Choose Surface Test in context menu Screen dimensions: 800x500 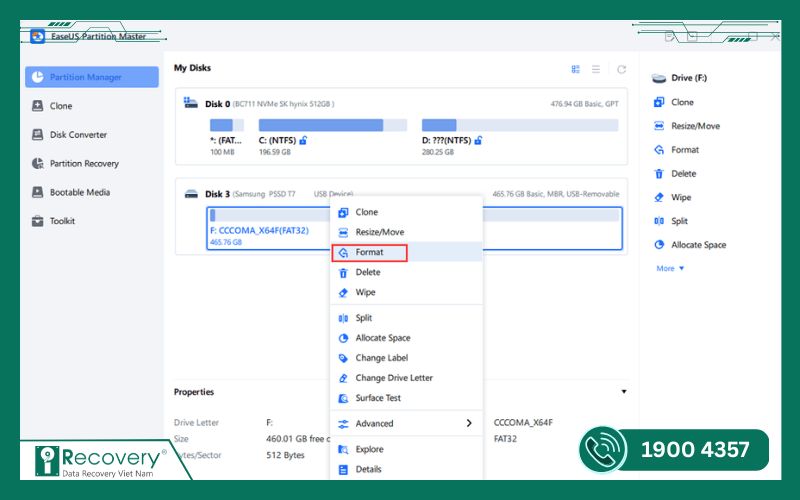tap(407, 398)
